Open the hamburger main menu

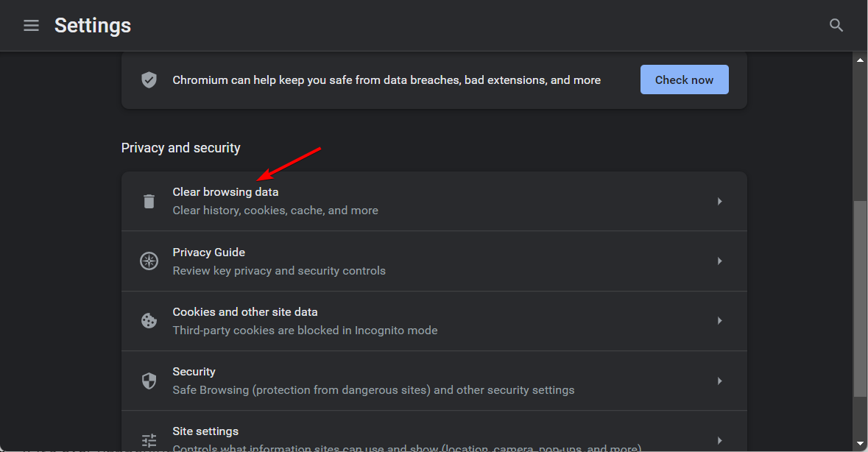31,26
